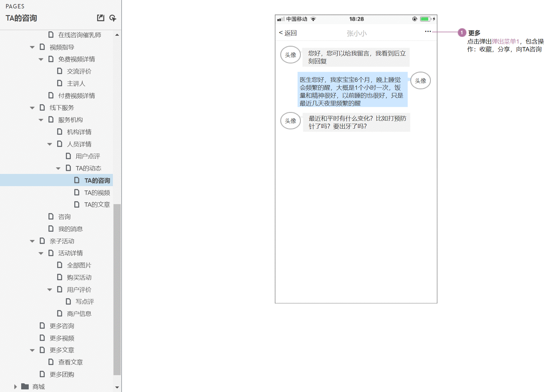The width and height of the screenshot is (559, 392).
Task: Click the folder icon for 商城
Action: point(25,386)
